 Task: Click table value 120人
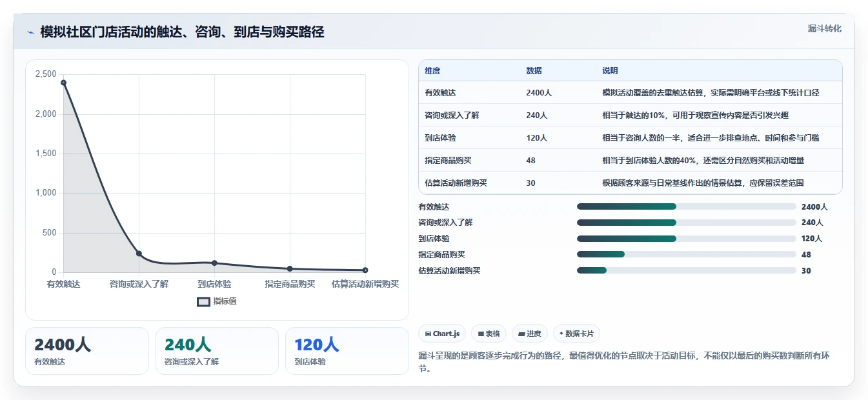[536, 137]
